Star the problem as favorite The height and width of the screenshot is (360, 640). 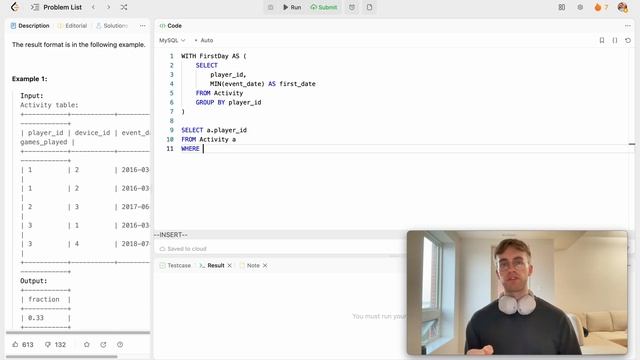[87, 344]
